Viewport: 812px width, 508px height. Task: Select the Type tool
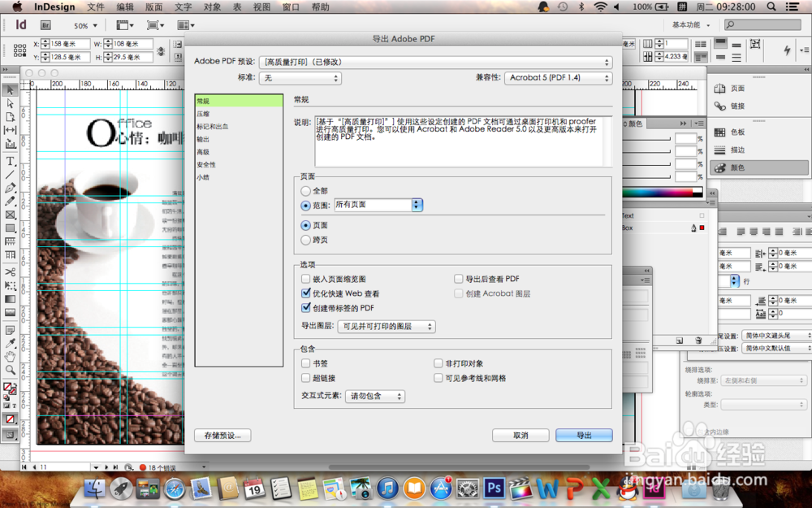pyautogui.click(x=10, y=162)
